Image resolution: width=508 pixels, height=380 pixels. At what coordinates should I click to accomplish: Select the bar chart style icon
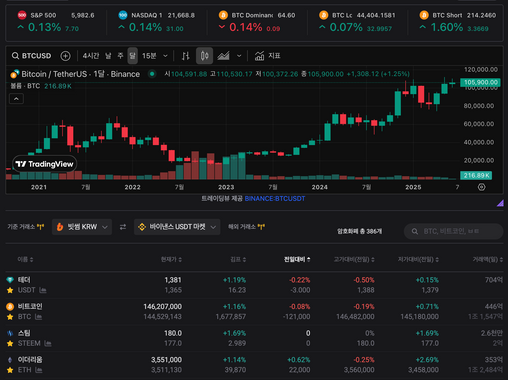pos(186,56)
